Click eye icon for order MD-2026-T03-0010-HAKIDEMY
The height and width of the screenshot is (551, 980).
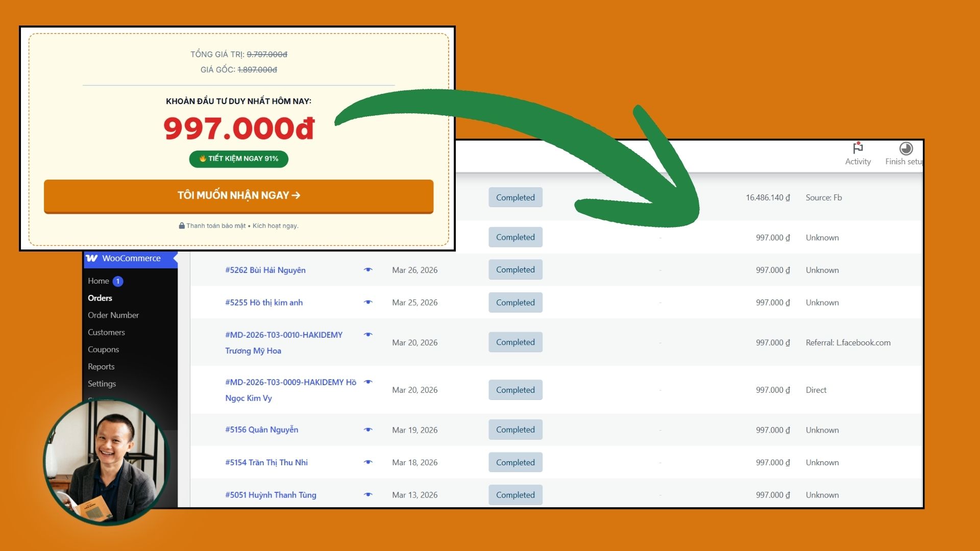[x=368, y=335]
